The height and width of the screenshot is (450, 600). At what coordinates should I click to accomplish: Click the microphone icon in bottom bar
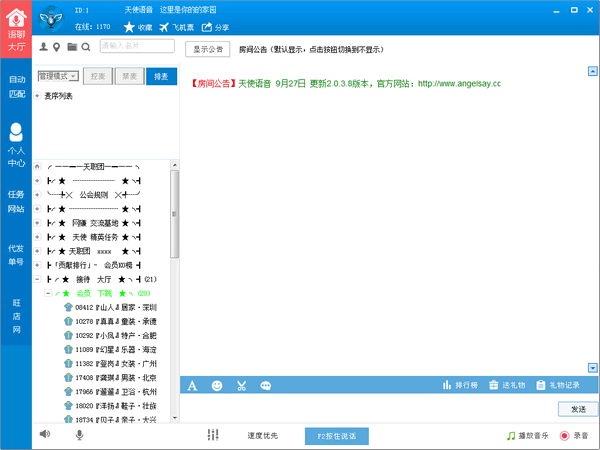click(79, 434)
